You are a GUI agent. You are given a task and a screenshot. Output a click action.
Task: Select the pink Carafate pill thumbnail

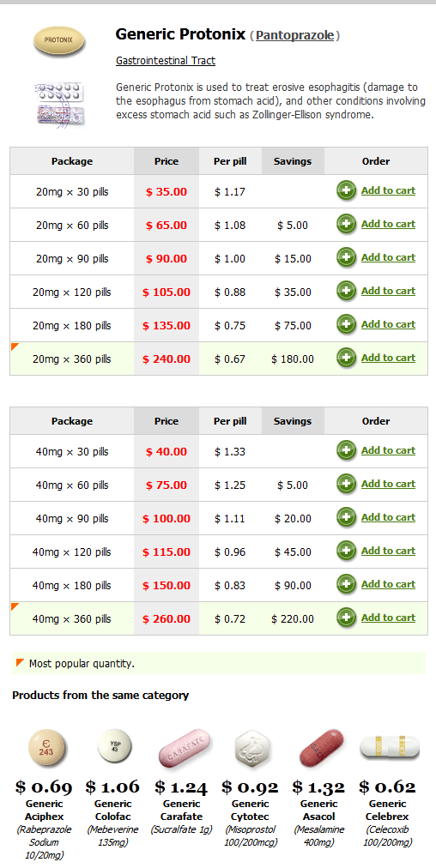click(185, 749)
